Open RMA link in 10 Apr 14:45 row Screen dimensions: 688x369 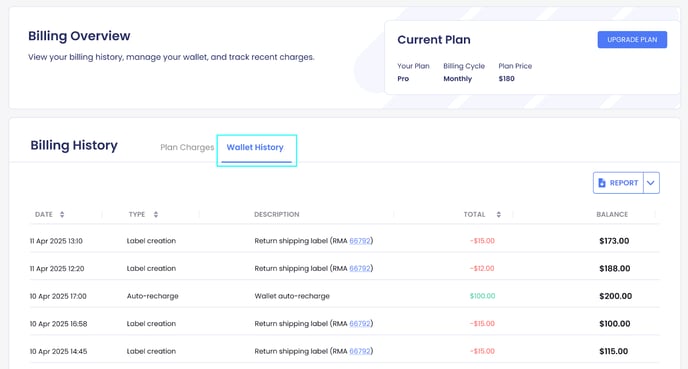(360, 351)
